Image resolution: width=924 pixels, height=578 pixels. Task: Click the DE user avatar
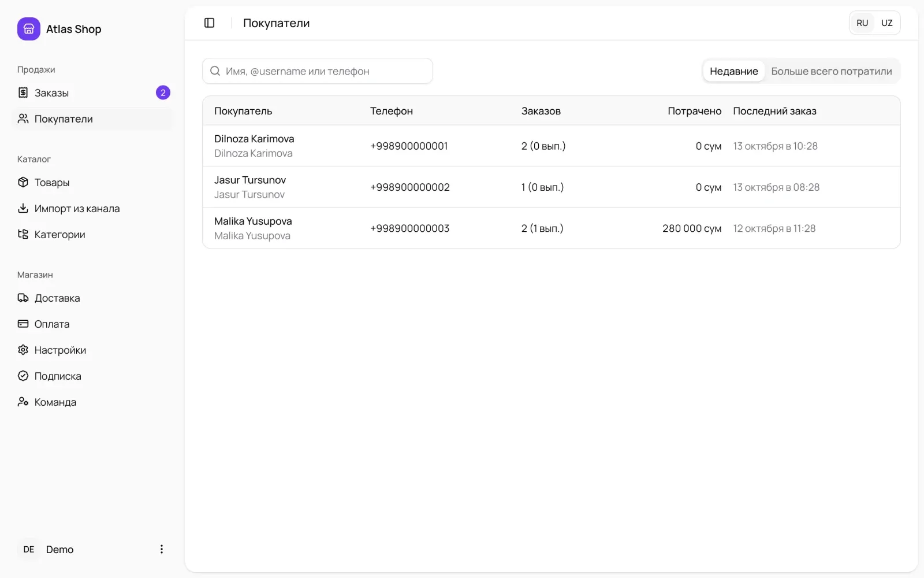(29, 549)
